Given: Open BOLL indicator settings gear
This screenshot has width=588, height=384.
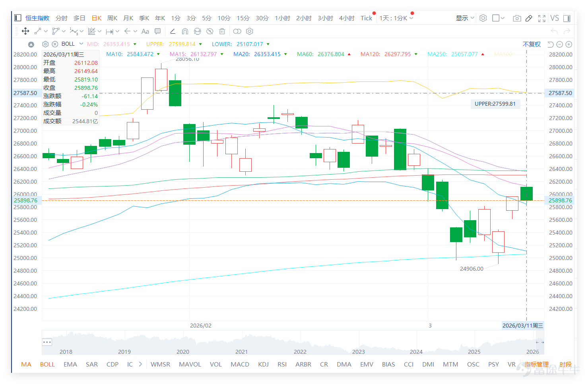Looking at the screenshot, I should point(45,44).
